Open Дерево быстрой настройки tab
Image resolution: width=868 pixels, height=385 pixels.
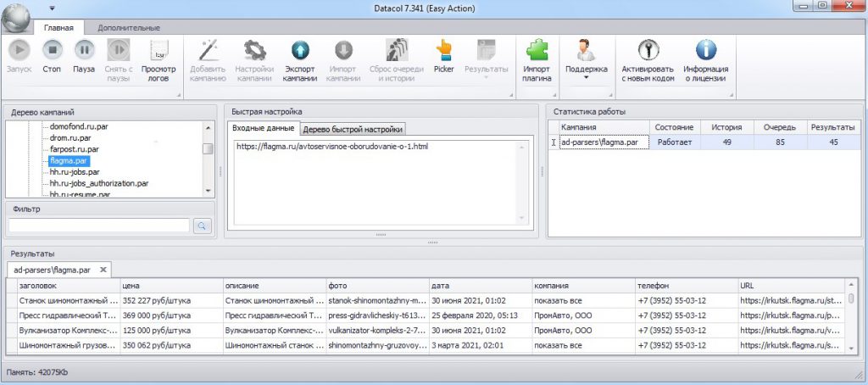(x=353, y=129)
